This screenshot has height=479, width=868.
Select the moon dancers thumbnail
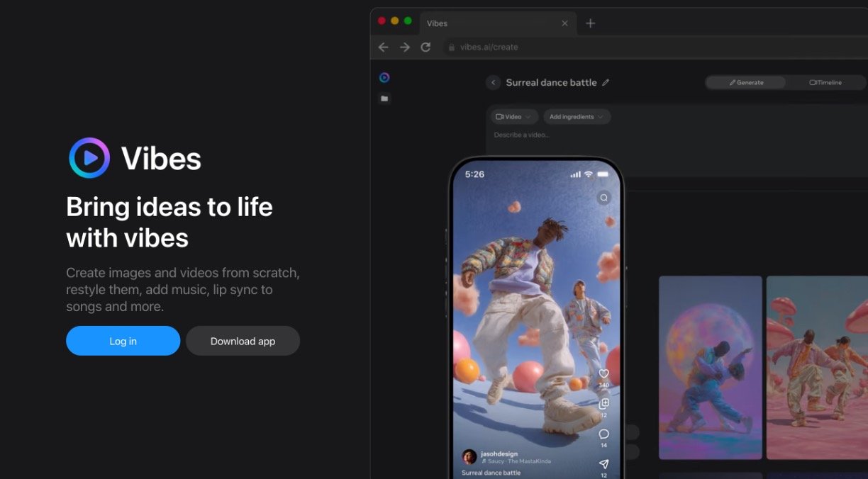pos(711,368)
